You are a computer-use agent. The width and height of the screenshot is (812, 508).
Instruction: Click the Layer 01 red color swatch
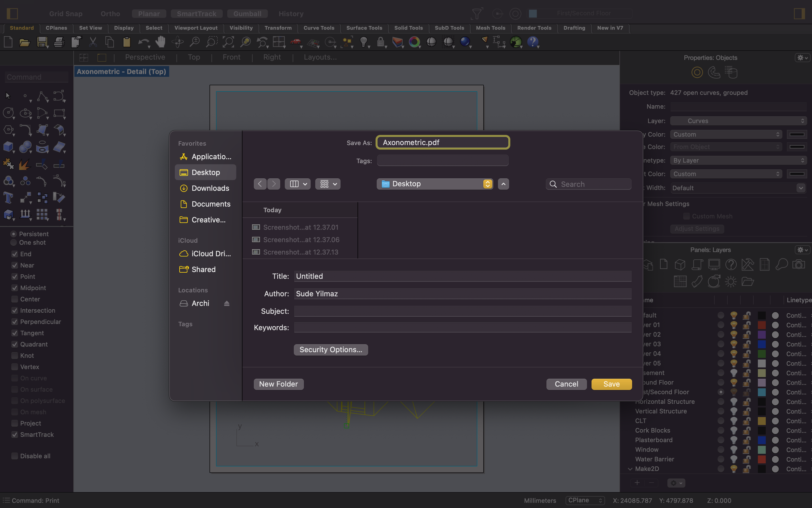[762, 325]
